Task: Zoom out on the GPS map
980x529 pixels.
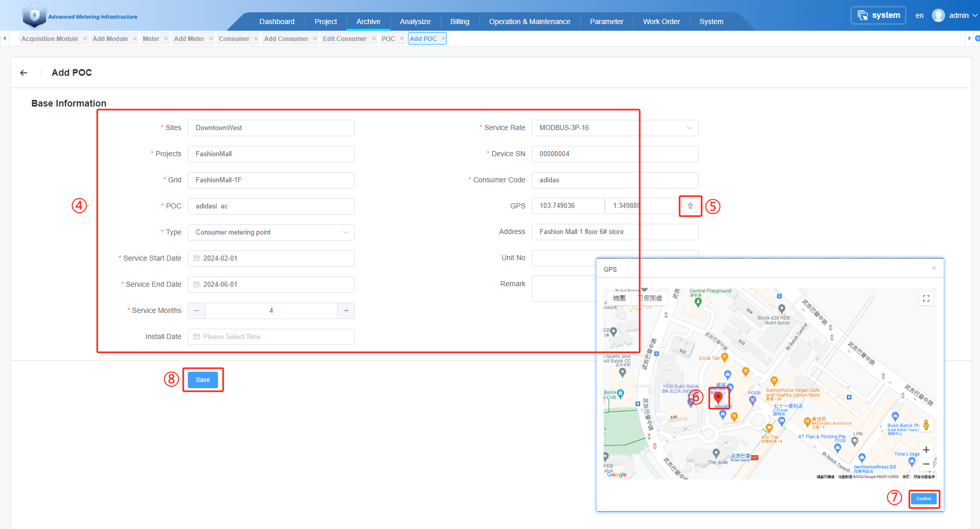Action: coord(926,464)
